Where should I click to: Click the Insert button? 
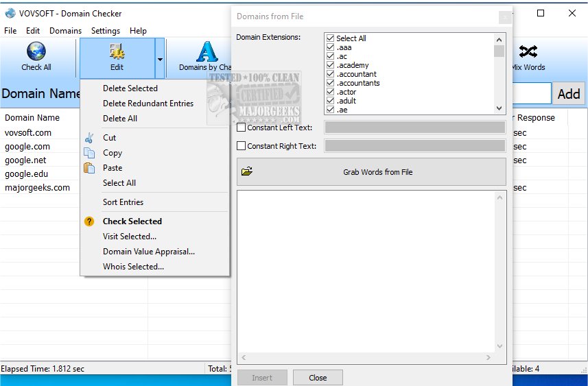(x=262, y=377)
